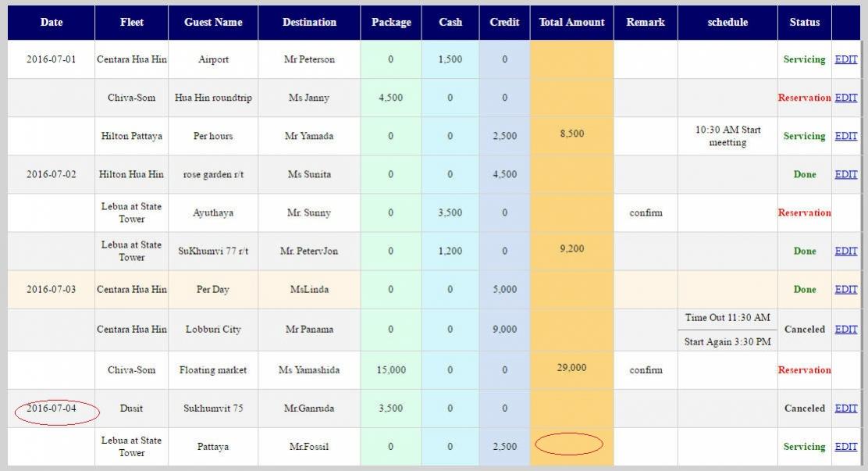Click EDIT link for Mr Peterson row

pos(845,59)
